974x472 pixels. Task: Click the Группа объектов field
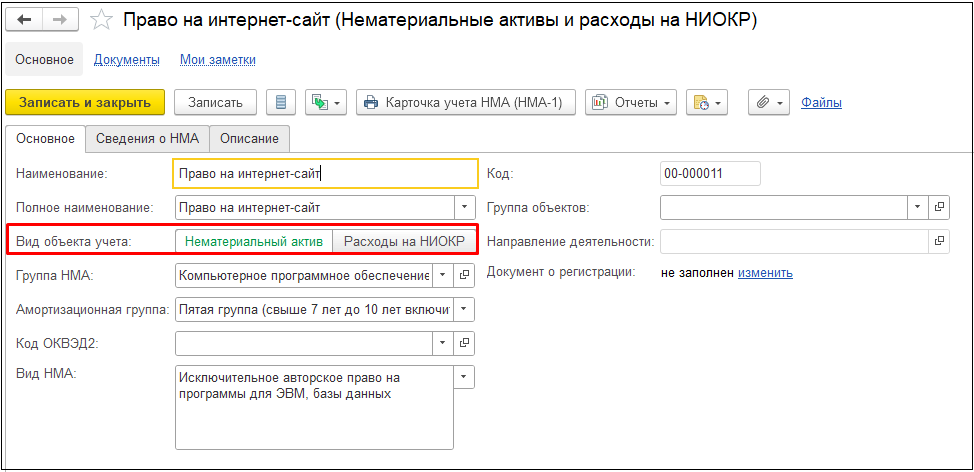tap(784, 207)
